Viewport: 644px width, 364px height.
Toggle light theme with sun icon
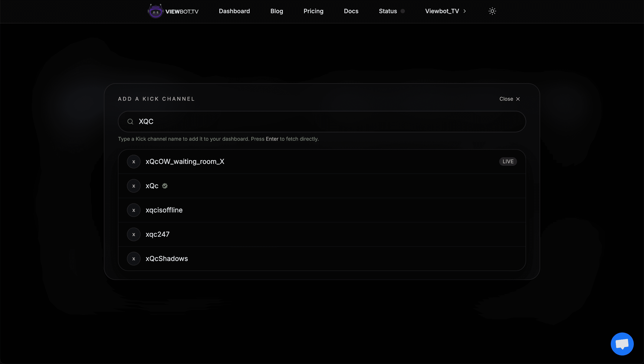[x=492, y=11]
